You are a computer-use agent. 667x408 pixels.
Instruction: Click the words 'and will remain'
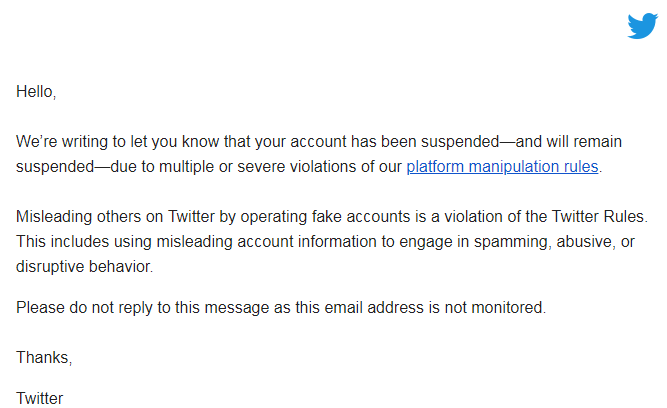click(569, 142)
